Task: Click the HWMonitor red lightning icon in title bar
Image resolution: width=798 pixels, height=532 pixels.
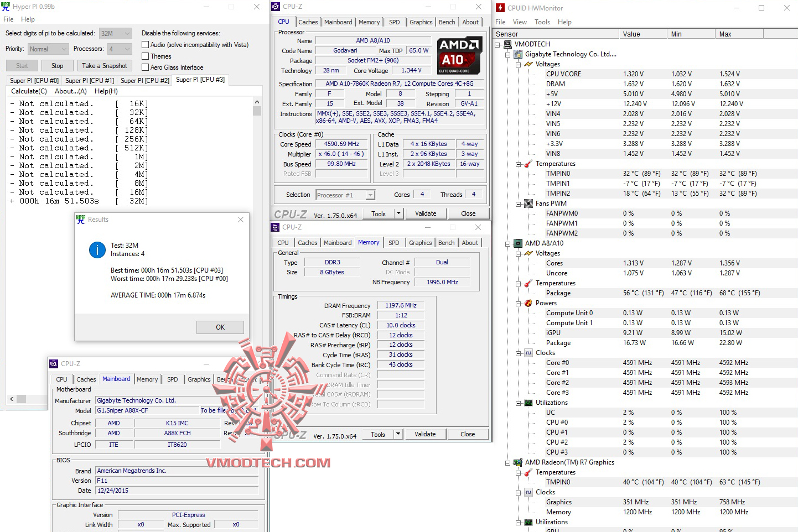Action: [500, 8]
